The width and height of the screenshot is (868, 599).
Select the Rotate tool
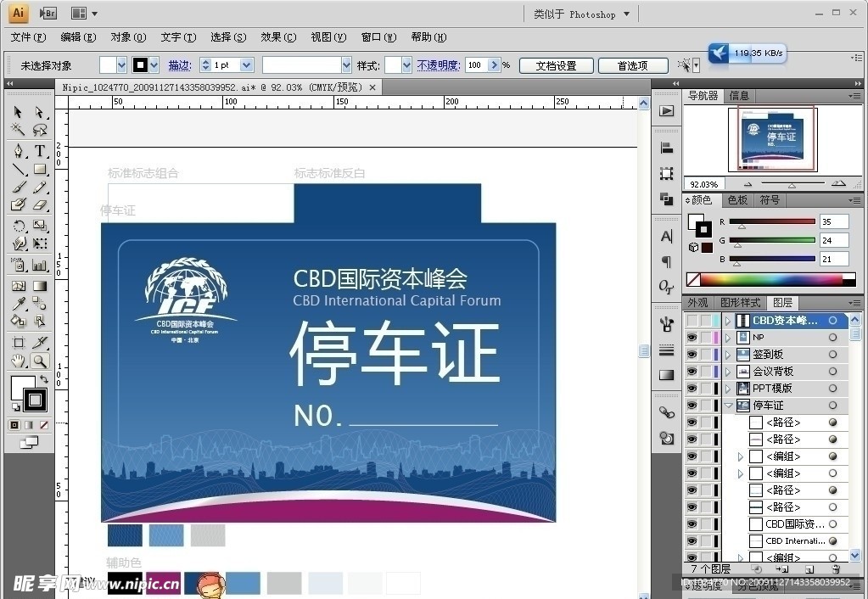[x=19, y=226]
